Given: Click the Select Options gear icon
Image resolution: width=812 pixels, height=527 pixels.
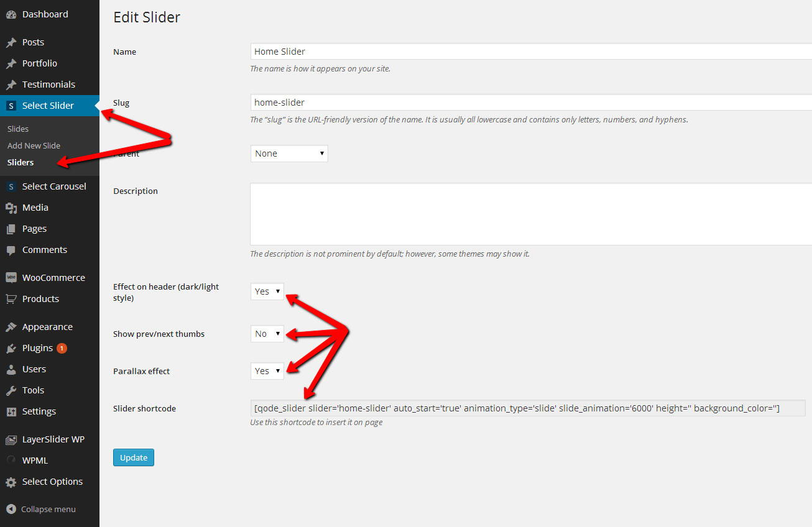Looking at the screenshot, I should (11, 482).
